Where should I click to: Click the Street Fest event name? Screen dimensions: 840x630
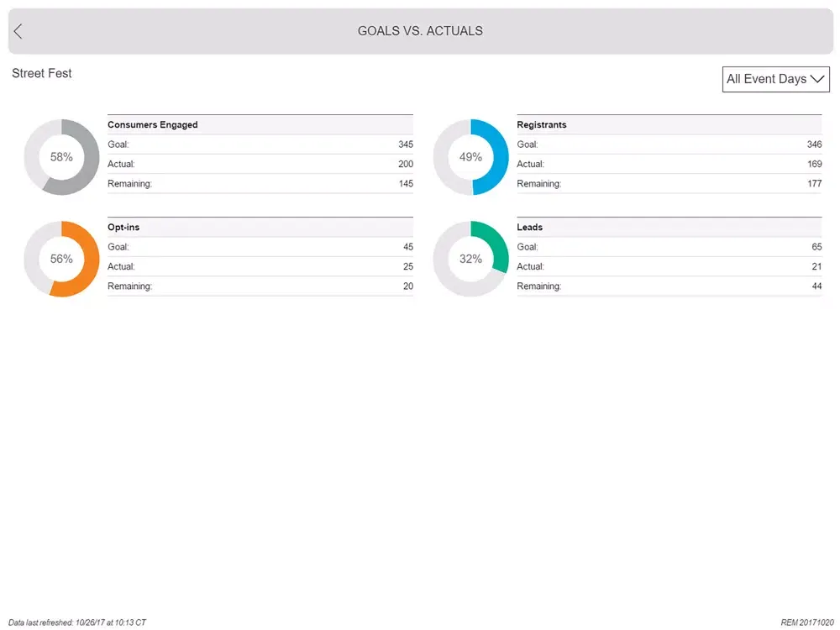(x=42, y=74)
